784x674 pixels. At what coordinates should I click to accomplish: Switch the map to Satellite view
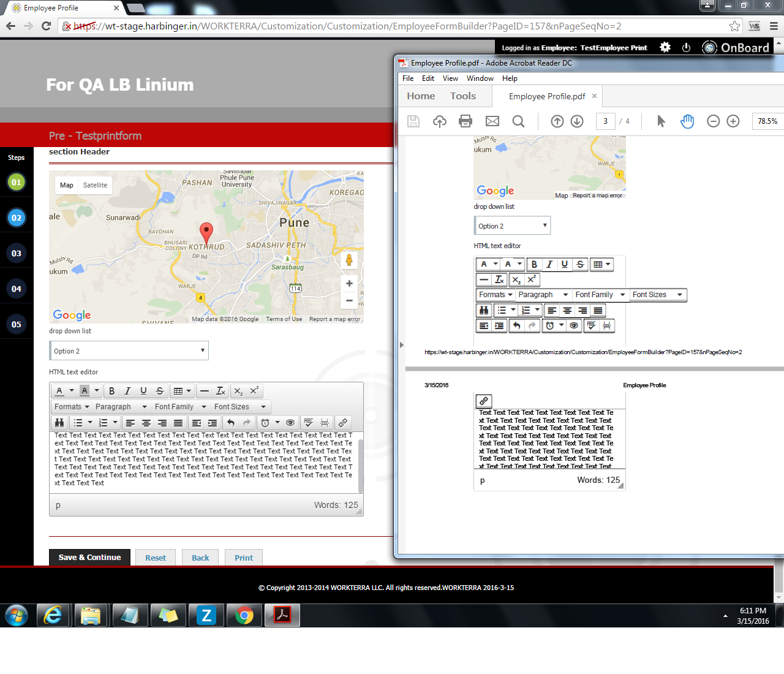[95, 185]
